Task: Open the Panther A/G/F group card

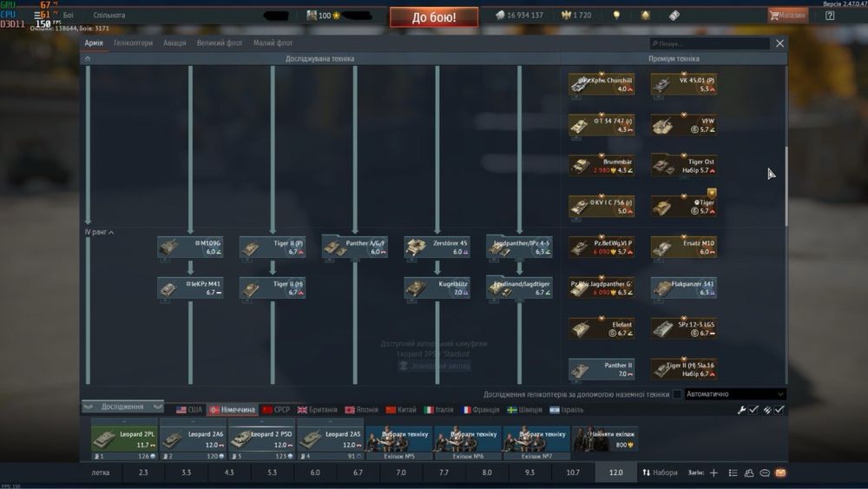Action: [x=355, y=247]
